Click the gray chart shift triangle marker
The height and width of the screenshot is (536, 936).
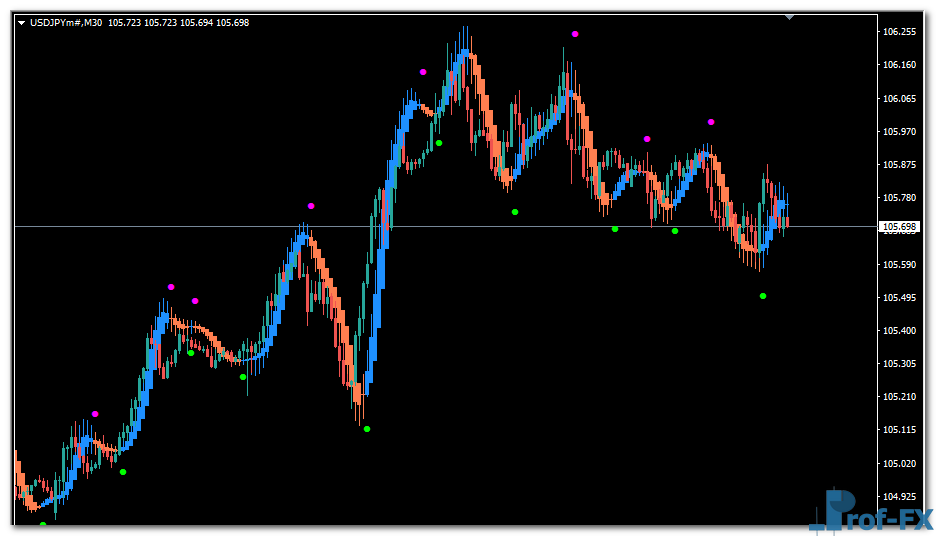(789, 17)
